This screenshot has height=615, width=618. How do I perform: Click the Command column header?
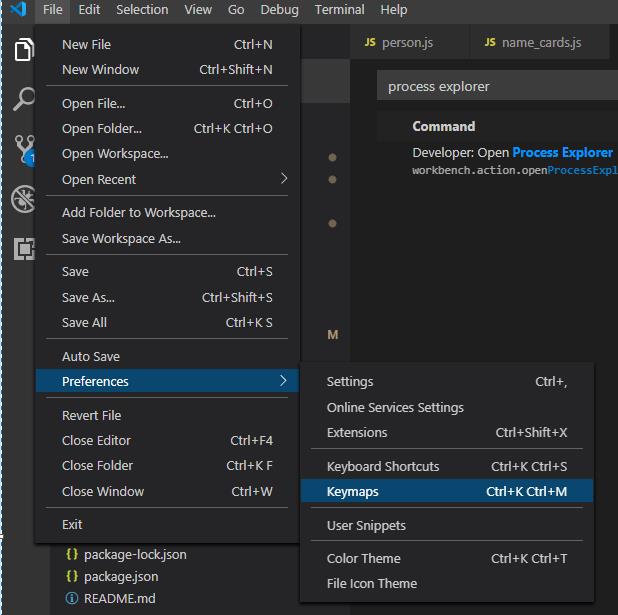point(443,126)
